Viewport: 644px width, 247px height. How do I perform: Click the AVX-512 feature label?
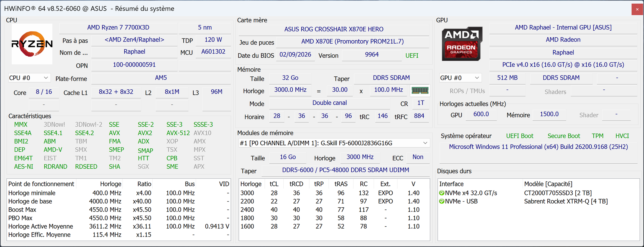coord(178,133)
